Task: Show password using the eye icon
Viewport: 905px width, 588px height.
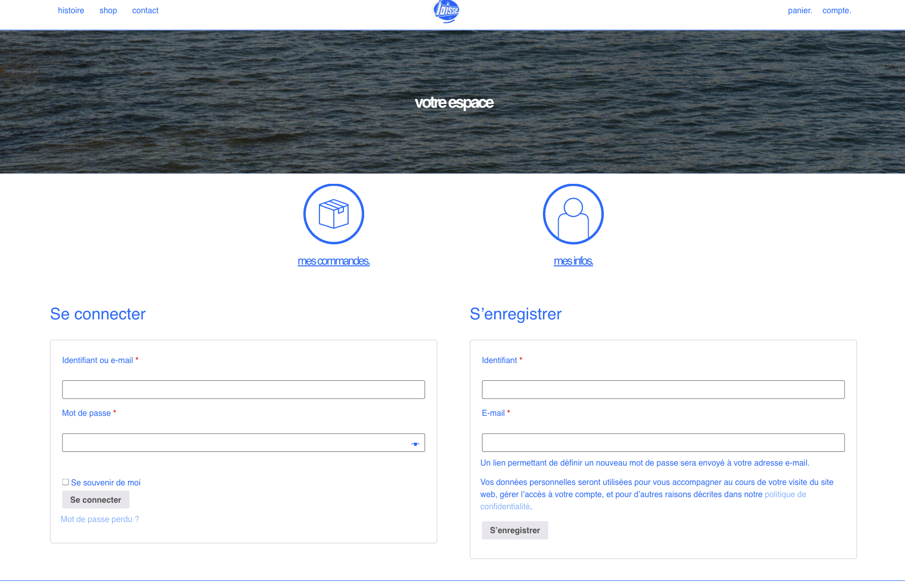Action: [x=415, y=444]
